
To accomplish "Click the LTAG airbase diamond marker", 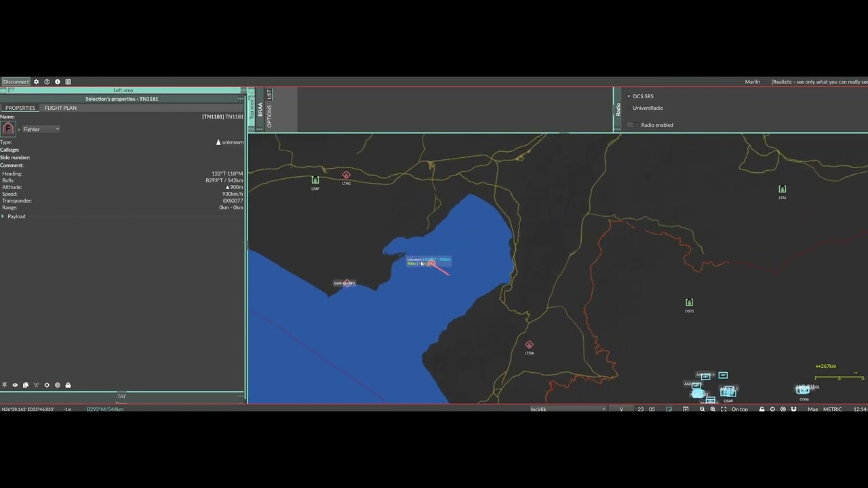I will (x=347, y=175).
